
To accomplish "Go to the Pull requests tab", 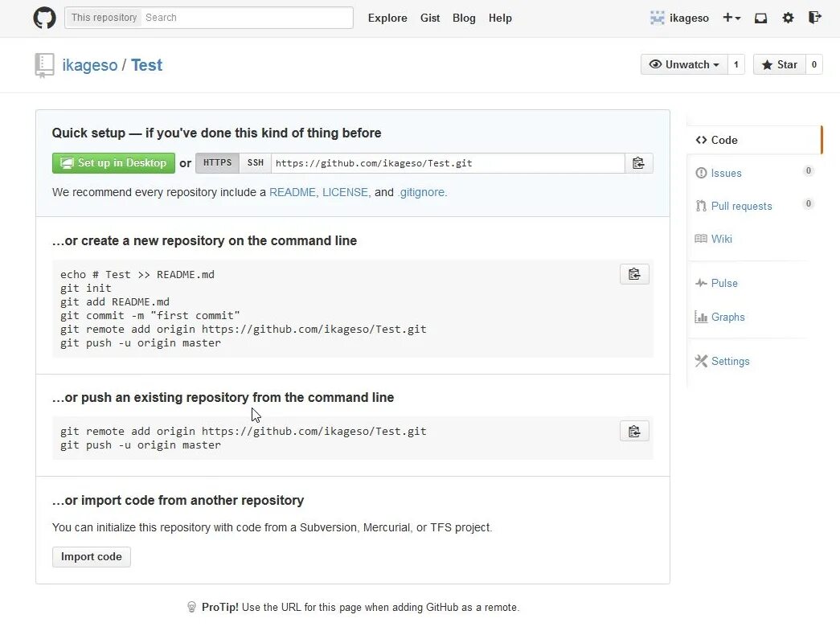I will tap(740, 206).
